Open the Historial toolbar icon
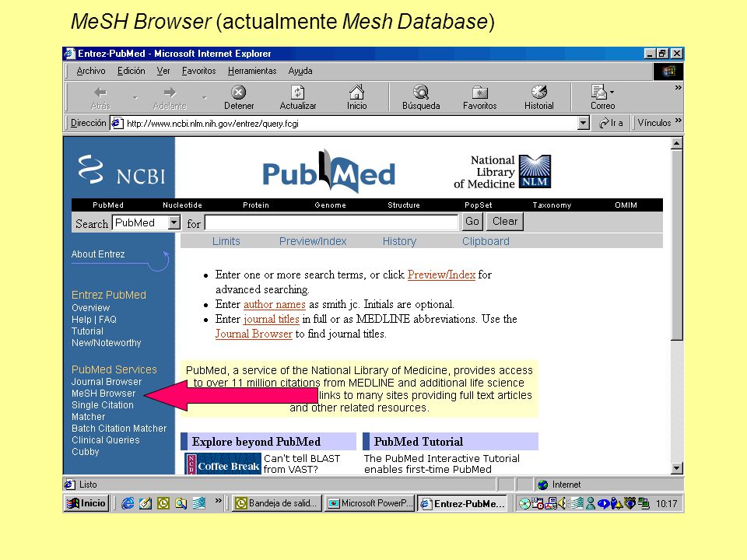The width and height of the screenshot is (747, 560). tap(538, 92)
